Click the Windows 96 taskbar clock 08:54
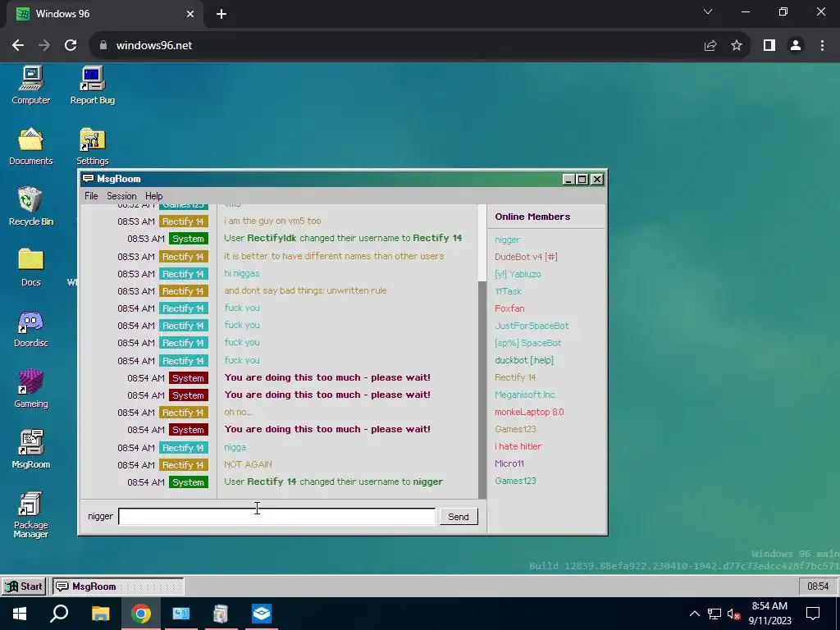Screen dimensions: 840x630 (x=818, y=587)
